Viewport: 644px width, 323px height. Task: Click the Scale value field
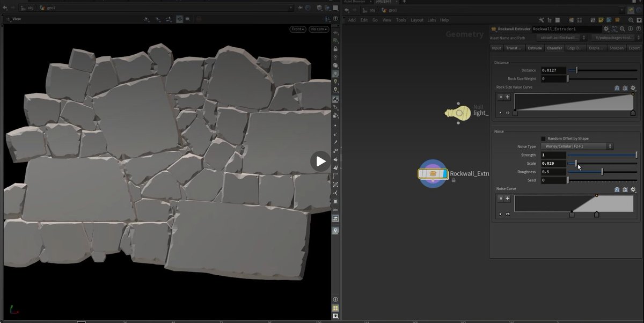pos(553,163)
